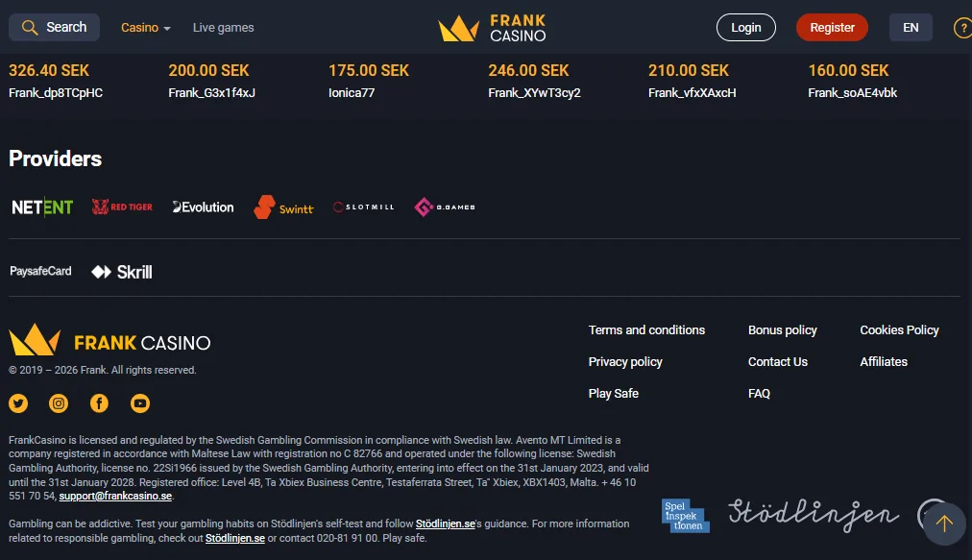Click the Stödlinjen.se link before 'or contact'
The height and width of the screenshot is (560, 972).
(235, 538)
